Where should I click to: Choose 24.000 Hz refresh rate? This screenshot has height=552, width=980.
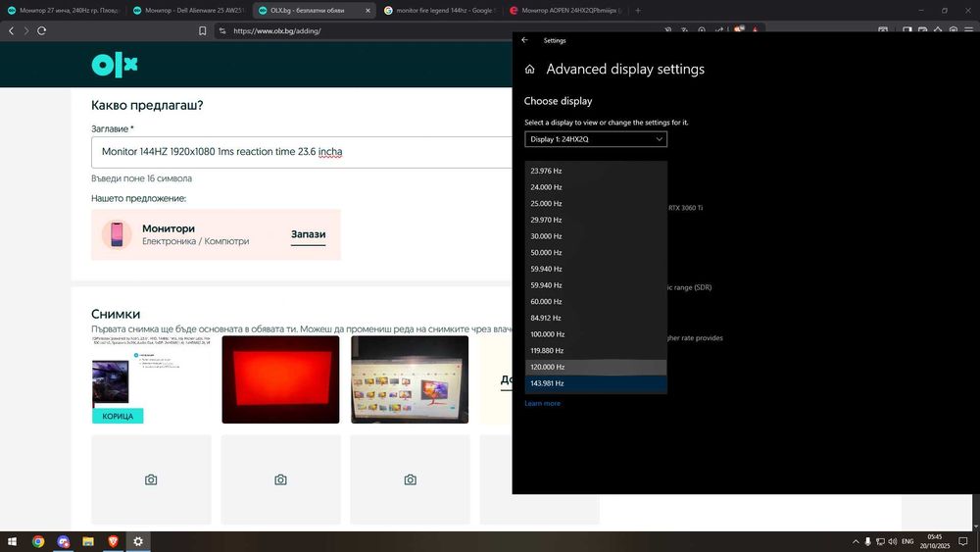pos(596,187)
